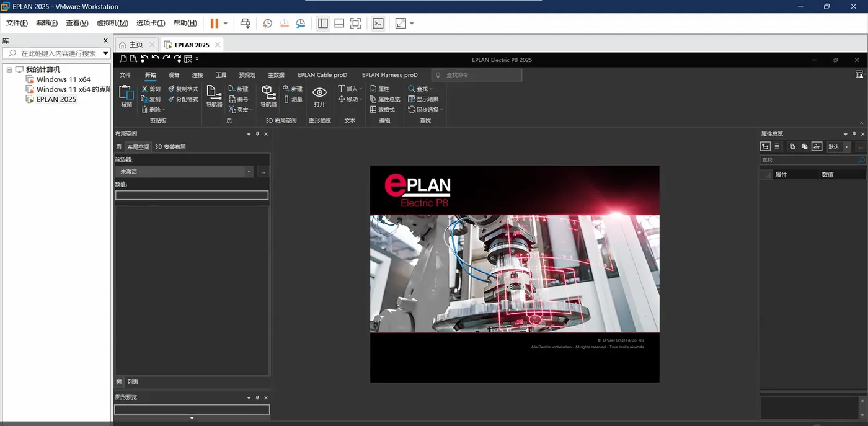This screenshot has width=868, height=426.
Task: Click VMware snapshot manager wrench icon
Action: click(301, 23)
